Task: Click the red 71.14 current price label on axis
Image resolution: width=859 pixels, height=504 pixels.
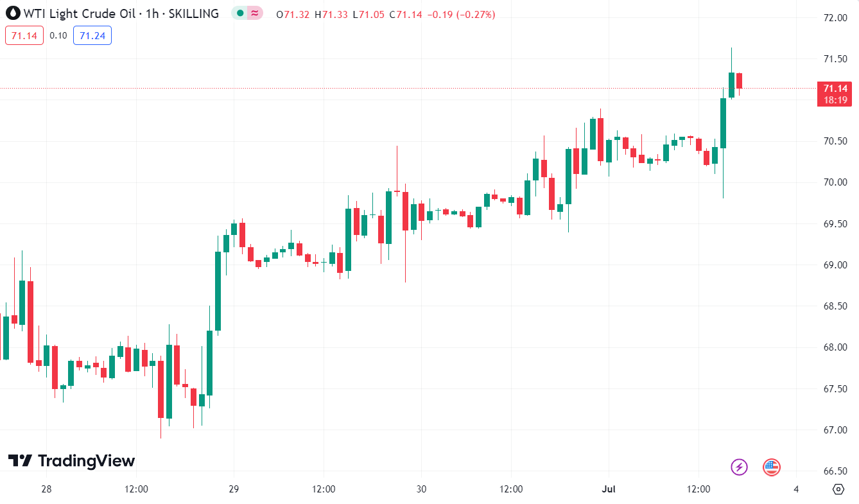Action: pos(835,89)
